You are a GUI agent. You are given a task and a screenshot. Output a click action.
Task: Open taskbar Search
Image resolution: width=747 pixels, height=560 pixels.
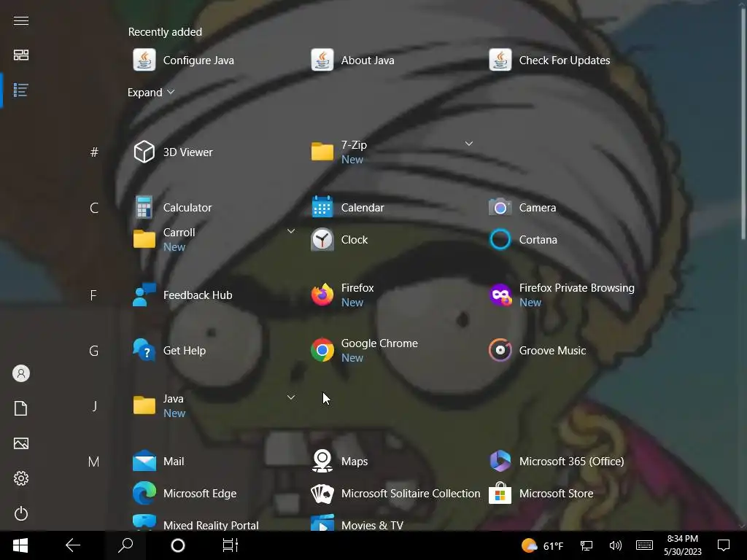[x=125, y=545]
